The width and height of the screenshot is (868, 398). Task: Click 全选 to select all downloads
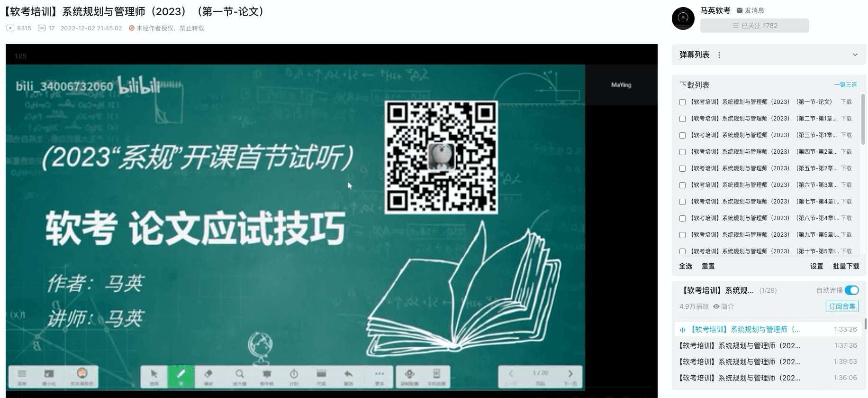pyautogui.click(x=686, y=266)
